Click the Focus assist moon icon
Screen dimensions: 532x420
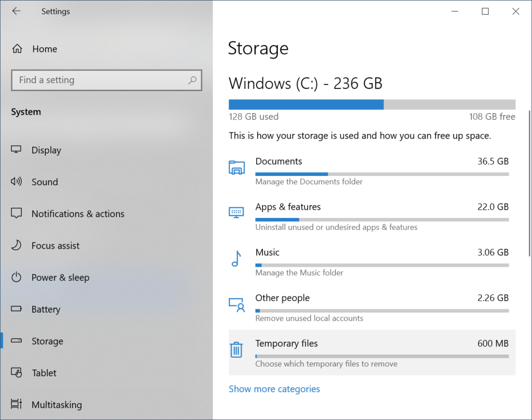tap(16, 245)
